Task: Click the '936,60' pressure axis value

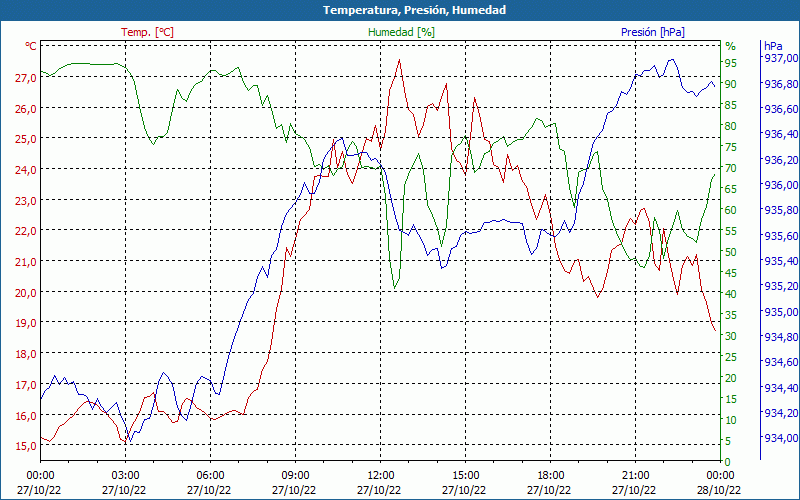Action: point(781,109)
